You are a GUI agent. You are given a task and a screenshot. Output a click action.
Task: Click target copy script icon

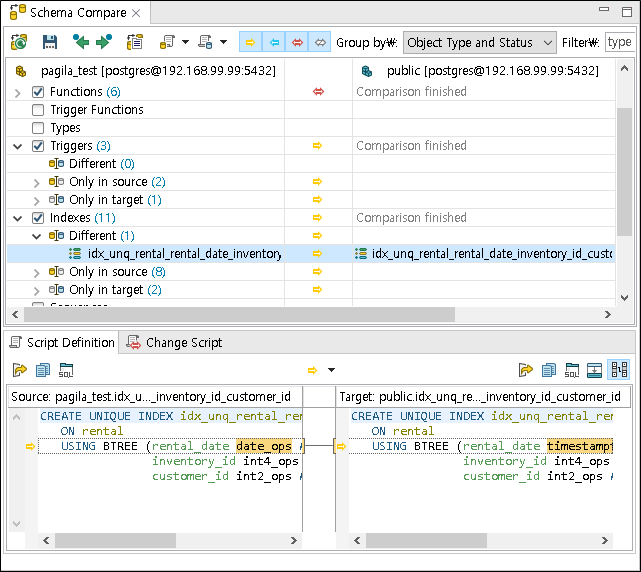coord(549,370)
